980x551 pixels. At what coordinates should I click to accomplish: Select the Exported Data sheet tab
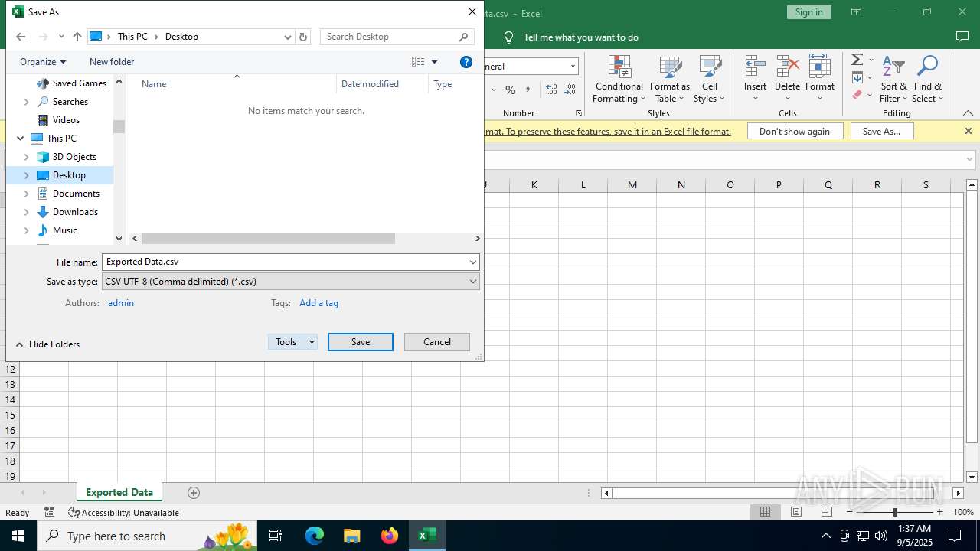[x=119, y=493]
